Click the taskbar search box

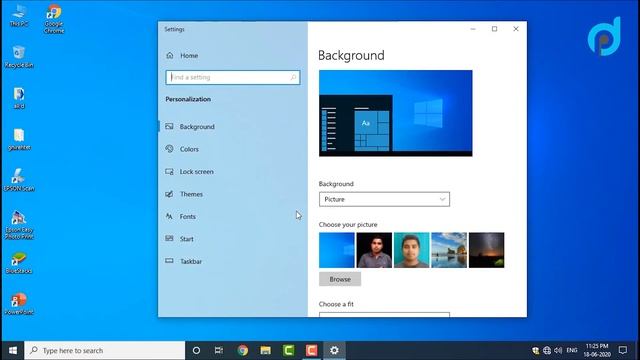[x=105, y=350]
